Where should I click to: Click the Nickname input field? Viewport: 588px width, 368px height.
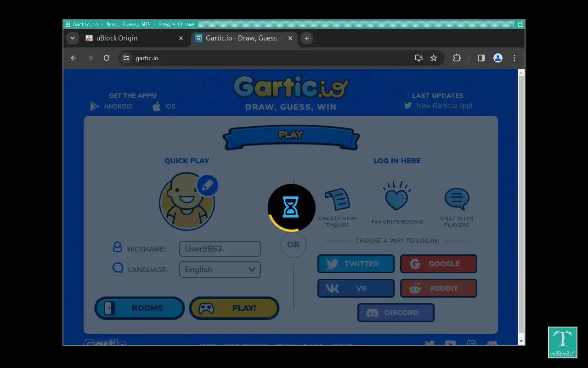[x=220, y=249]
